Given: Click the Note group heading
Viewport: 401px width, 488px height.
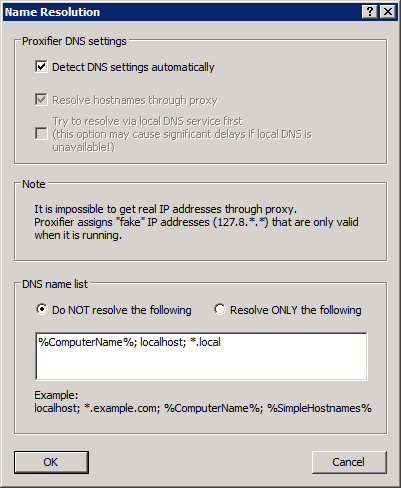Looking at the screenshot, I should coord(34,184).
